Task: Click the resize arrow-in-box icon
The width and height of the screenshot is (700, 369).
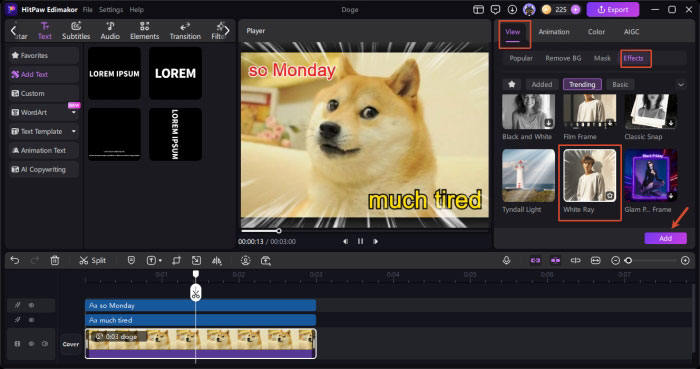Action: coord(196,261)
